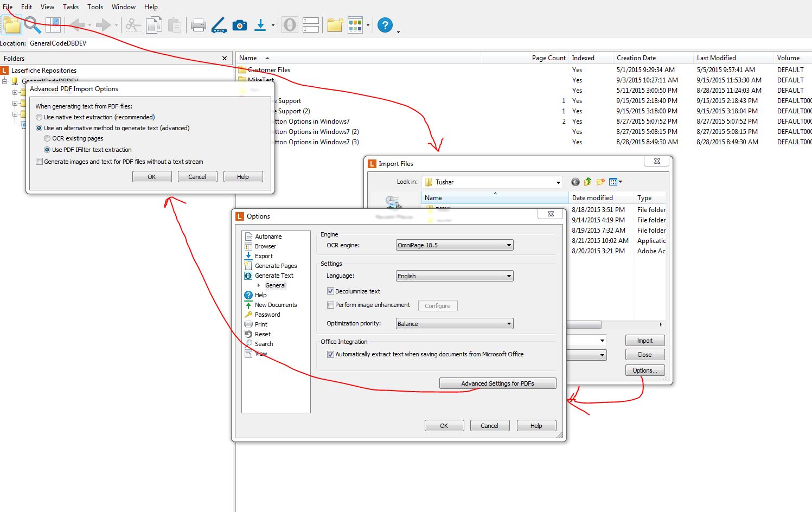
Task: Enable Perform image enhancement checkbox
Action: 330,305
